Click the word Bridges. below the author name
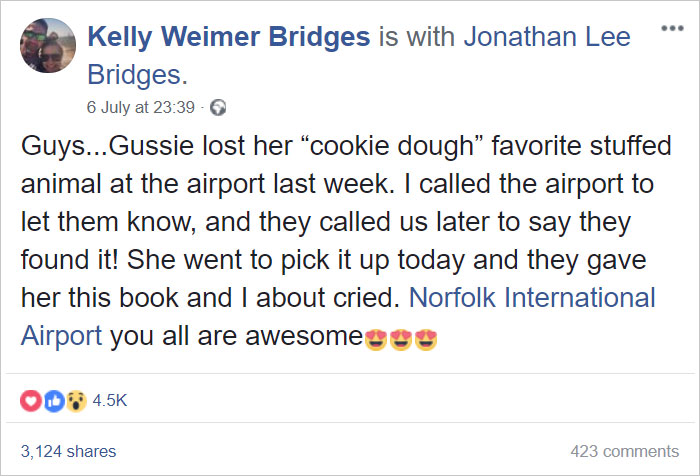The image size is (700, 476). (x=138, y=75)
